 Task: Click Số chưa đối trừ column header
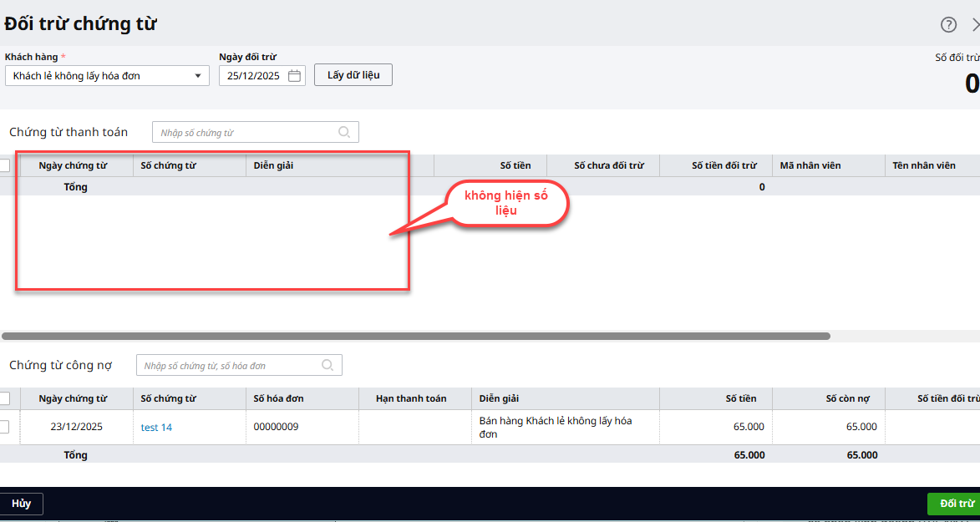coord(608,165)
